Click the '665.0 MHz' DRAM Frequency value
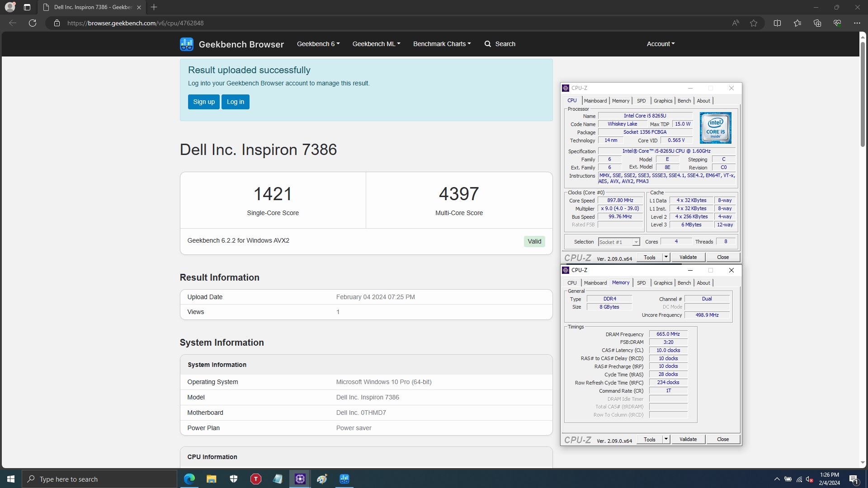Screen dimensions: 868x488 click(668, 334)
